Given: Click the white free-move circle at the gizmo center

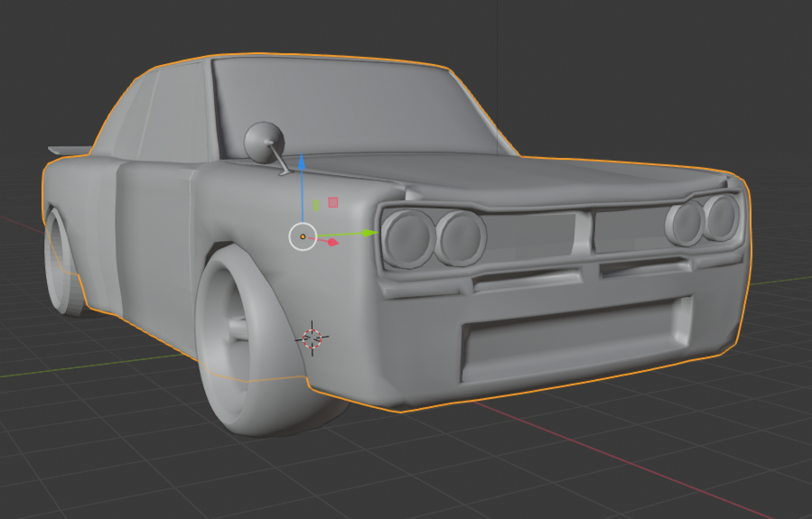Looking at the screenshot, I should point(303,236).
